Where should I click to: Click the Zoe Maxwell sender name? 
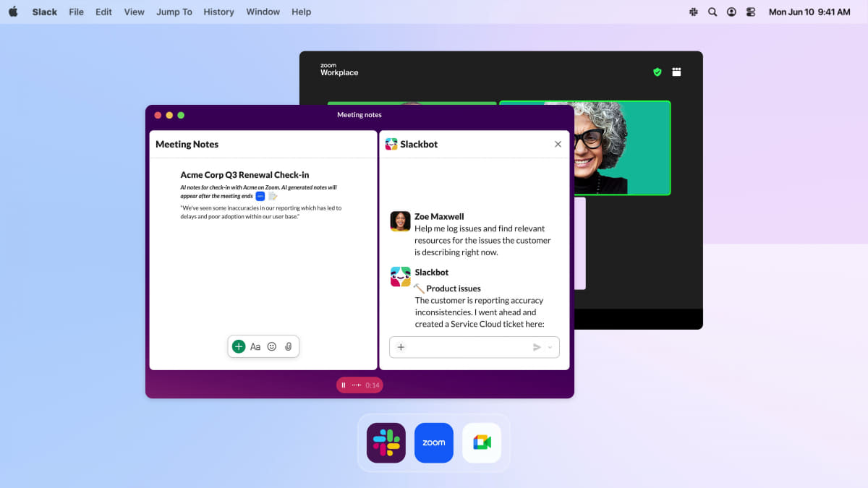click(x=439, y=216)
